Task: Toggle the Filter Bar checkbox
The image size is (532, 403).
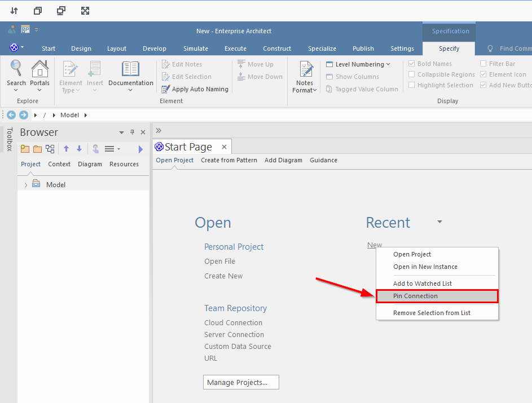Action: (483, 64)
